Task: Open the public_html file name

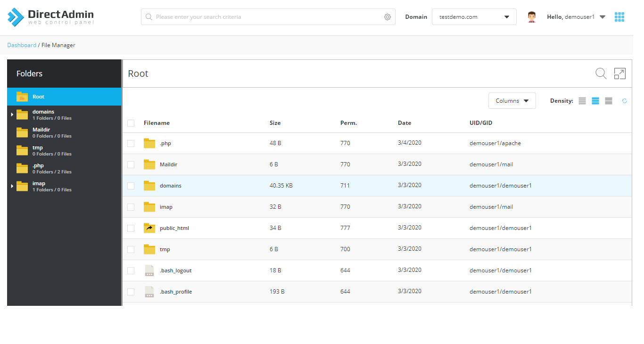Action: pyautogui.click(x=174, y=228)
